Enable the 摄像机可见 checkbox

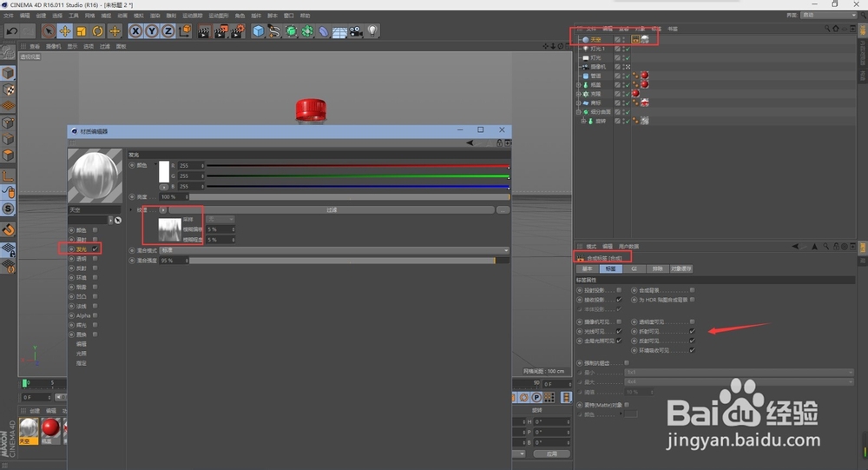pos(619,322)
